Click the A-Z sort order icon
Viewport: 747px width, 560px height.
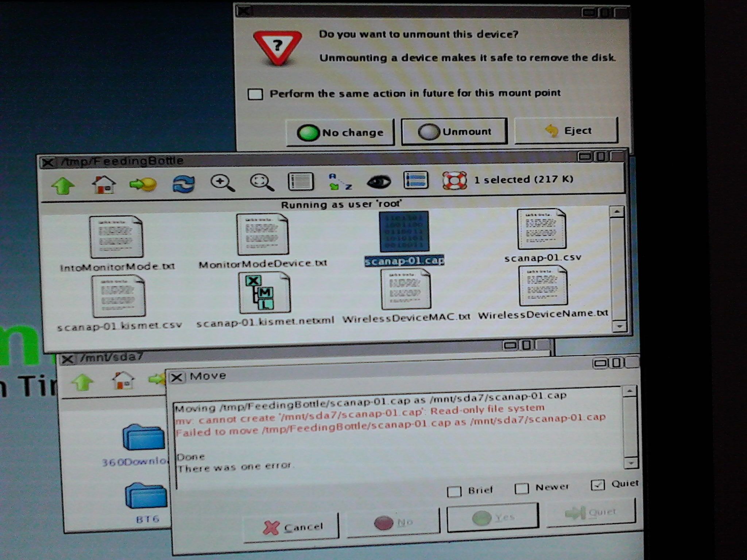[x=340, y=181]
